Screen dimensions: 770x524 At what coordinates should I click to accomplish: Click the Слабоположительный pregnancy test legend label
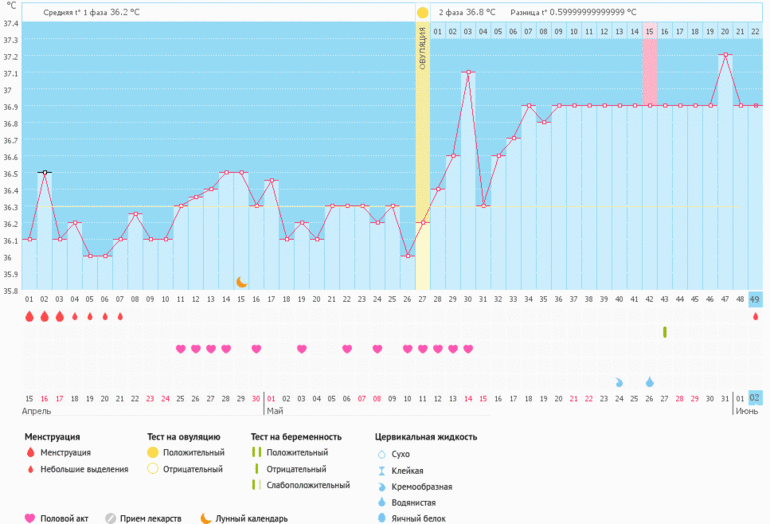coord(308,485)
